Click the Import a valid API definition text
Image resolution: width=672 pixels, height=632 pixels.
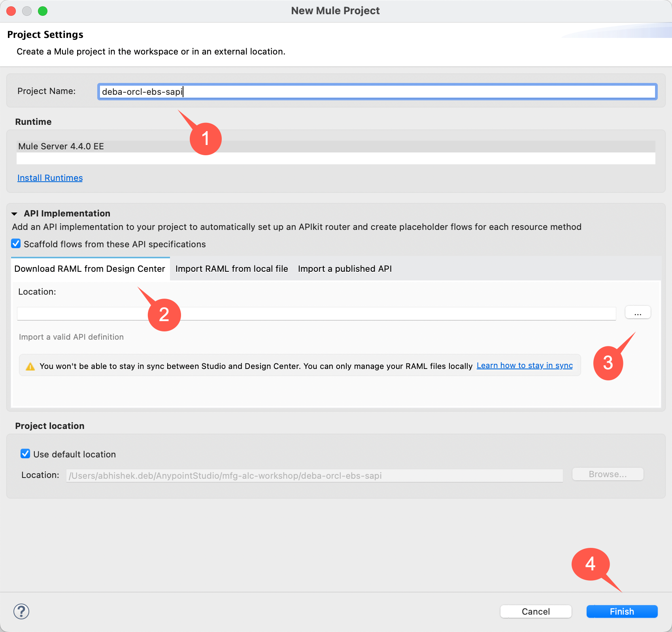click(x=71, y=337)
